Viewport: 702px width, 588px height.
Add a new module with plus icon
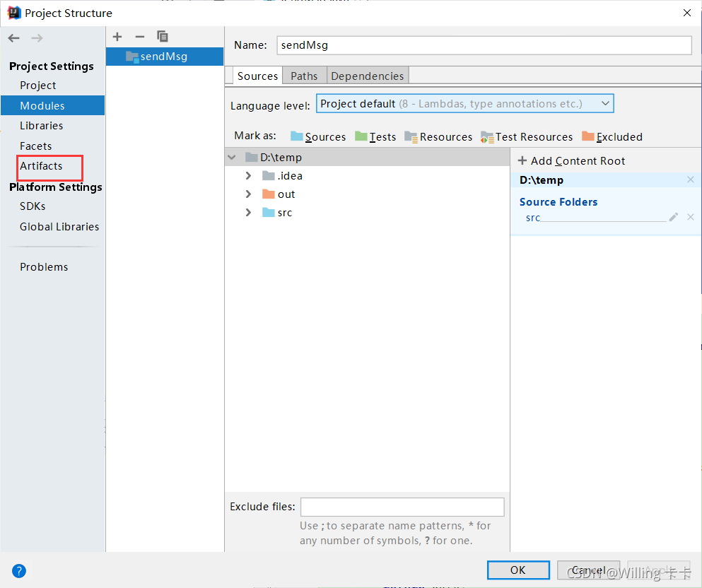117,37
